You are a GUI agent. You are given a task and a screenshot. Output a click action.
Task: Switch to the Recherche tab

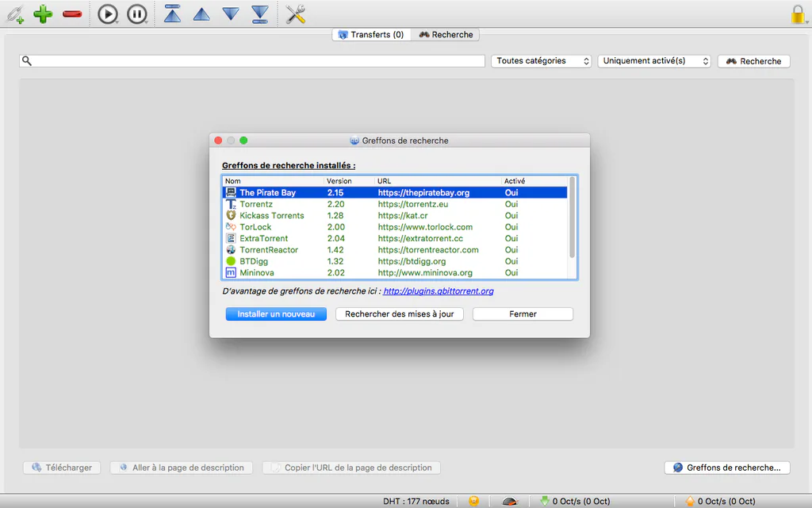[446, 35]
